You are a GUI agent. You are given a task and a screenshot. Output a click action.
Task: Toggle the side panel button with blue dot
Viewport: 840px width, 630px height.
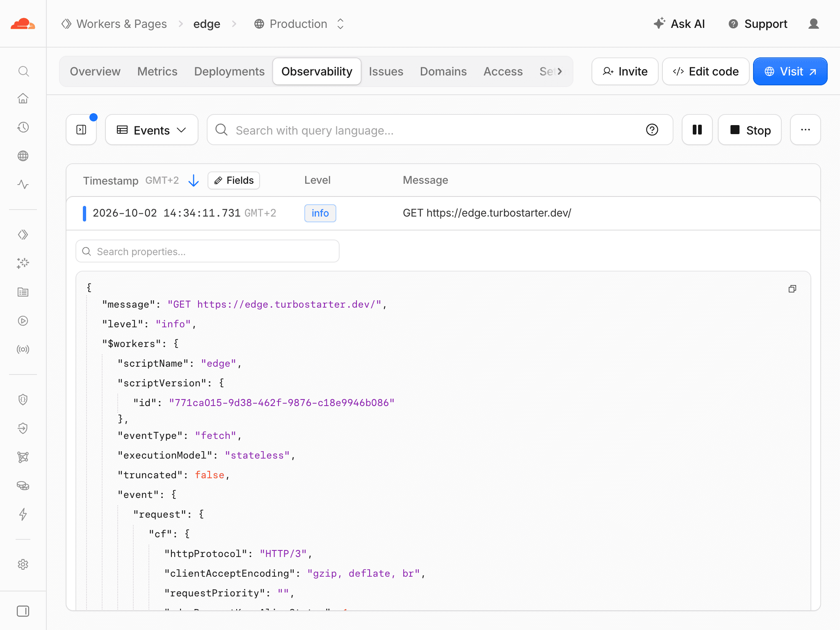[81, 130]
